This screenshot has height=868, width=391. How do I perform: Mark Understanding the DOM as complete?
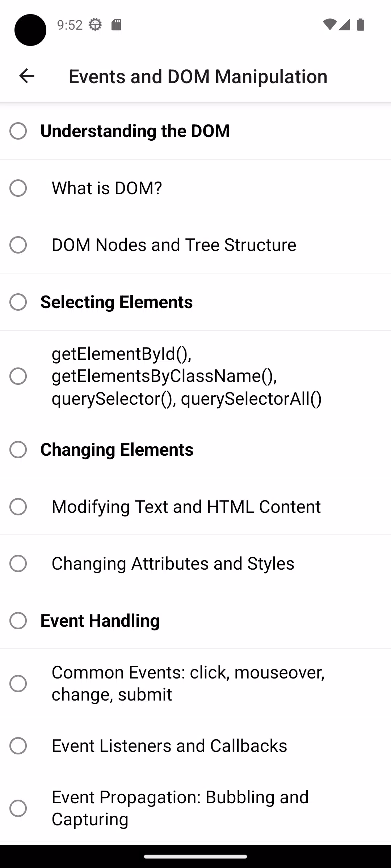(x=18, y=131)
